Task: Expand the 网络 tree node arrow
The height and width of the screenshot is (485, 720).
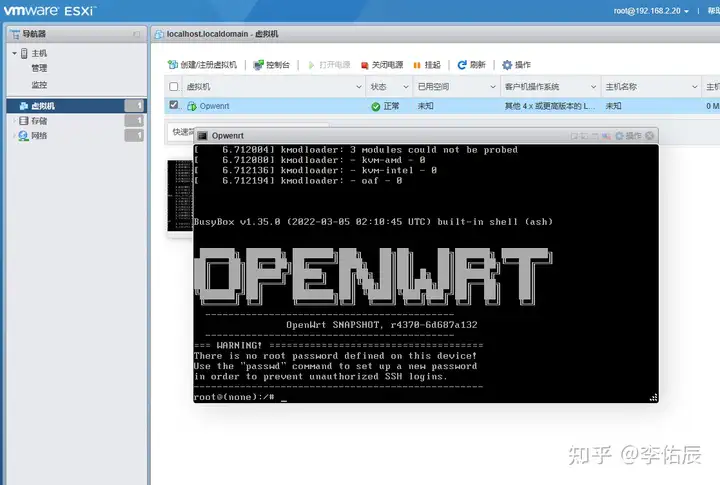Action: point(15,135)
